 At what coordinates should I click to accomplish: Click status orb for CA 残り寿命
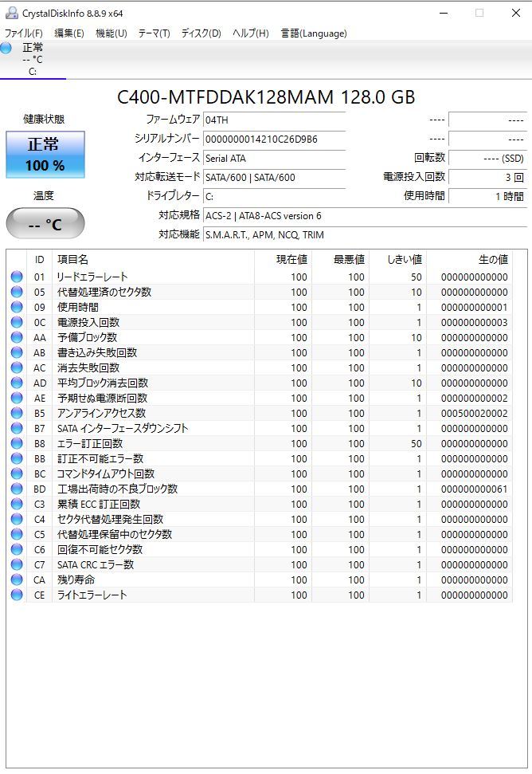tap(17, 580)
